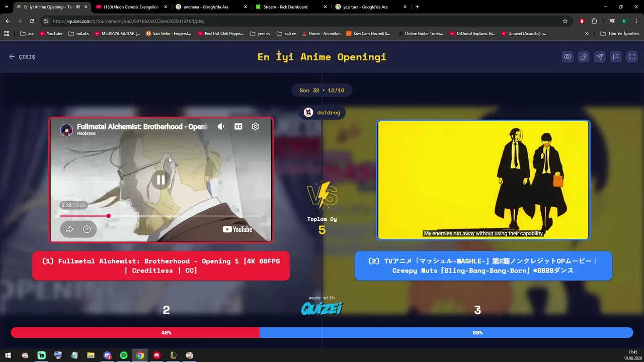The height and width of the screenshot is (362, 644).
Task: Click the Quizei logo
Action: coord(322,308)
